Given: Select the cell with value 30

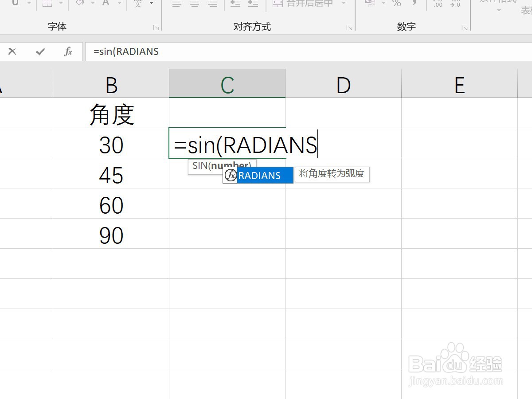Looking at the screenshot, I should click(x=111, y=143).
